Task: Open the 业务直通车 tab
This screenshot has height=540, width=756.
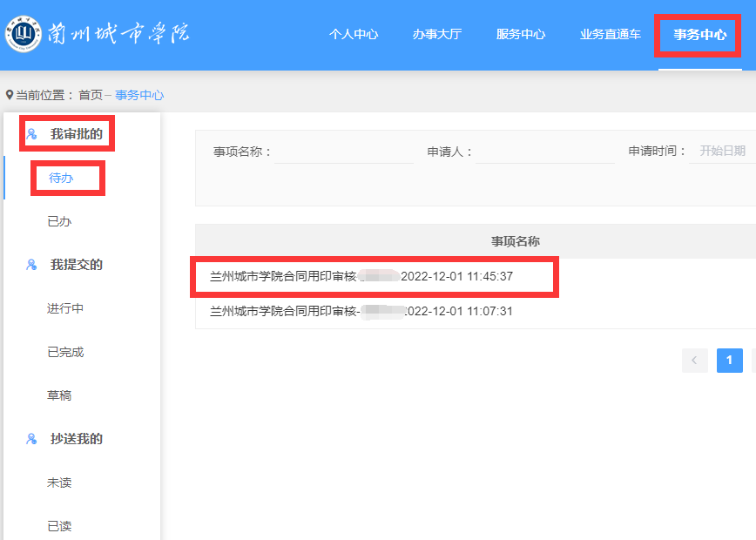Action: tap(611, 34)
